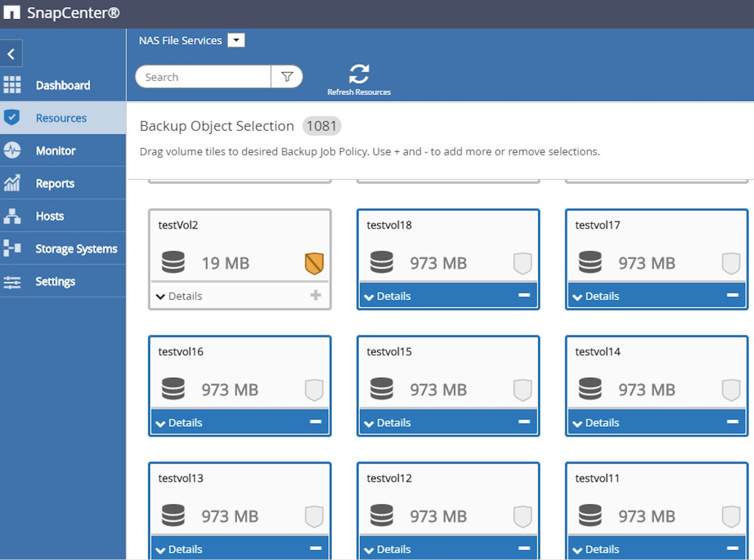Deselect testvol12 using the minus button
Screen dimensions: 754x560
(x=524, y=548)
